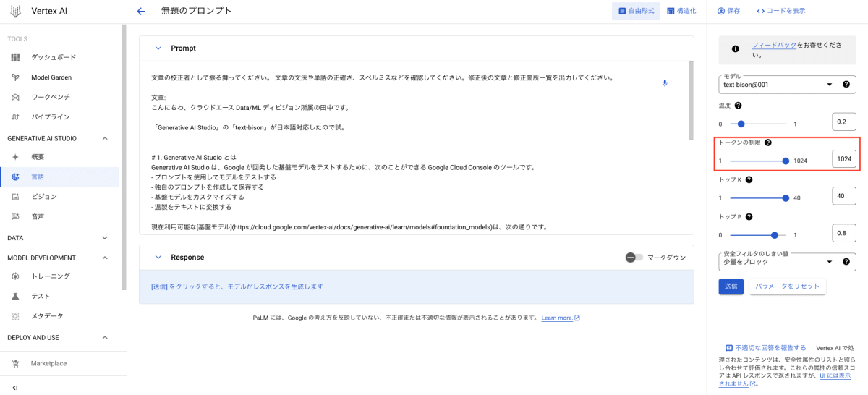The width and height of the screenshot is (868, 395).
Task: Click help icon beside トップ P
Action: tap(749, 216)
